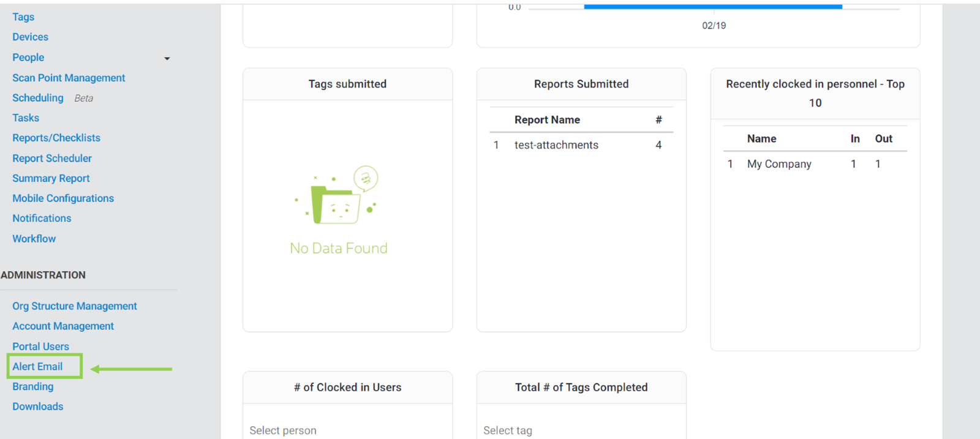Screen dimensions: 980x439
Task: Open Mobile Configurations
Action: 63,198
